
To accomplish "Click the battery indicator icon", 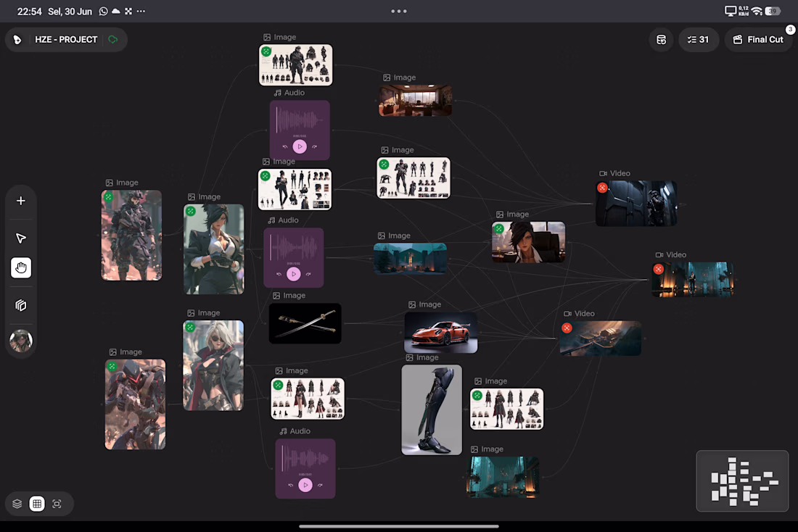I will point(773,11).
